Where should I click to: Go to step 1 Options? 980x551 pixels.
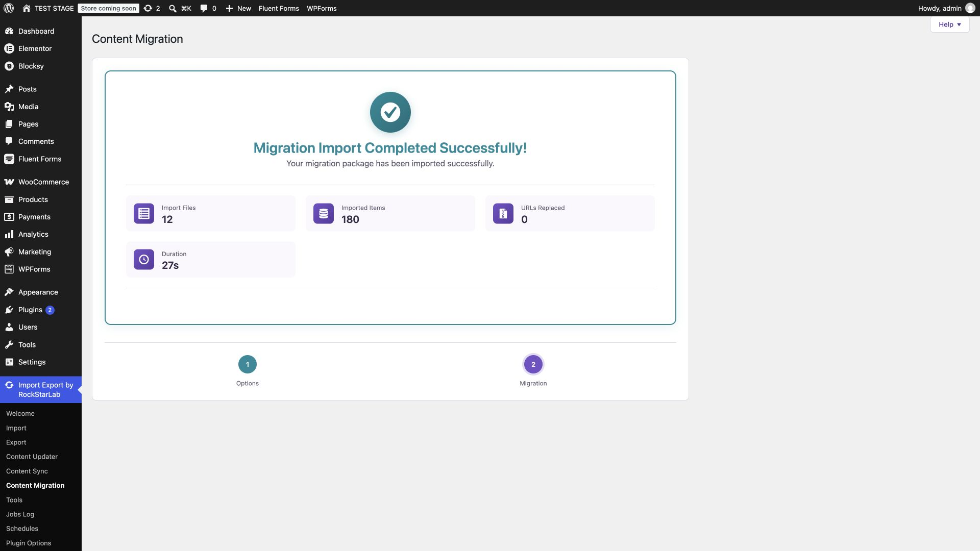point(248,364)
